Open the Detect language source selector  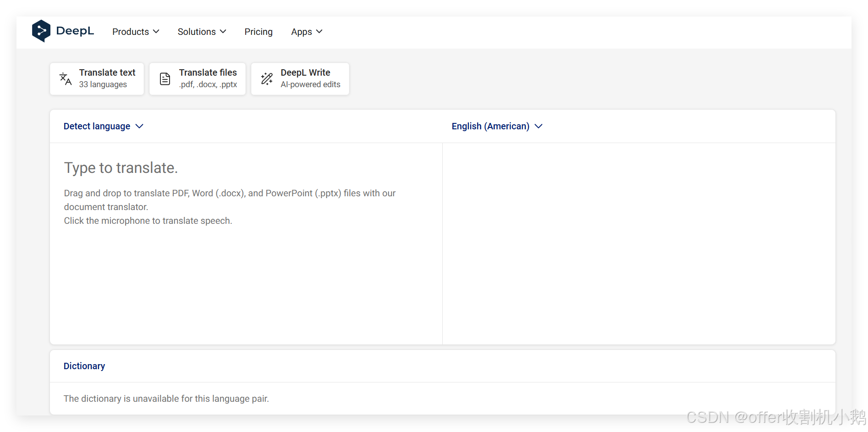pyautogui.click(x=104, y=126)
